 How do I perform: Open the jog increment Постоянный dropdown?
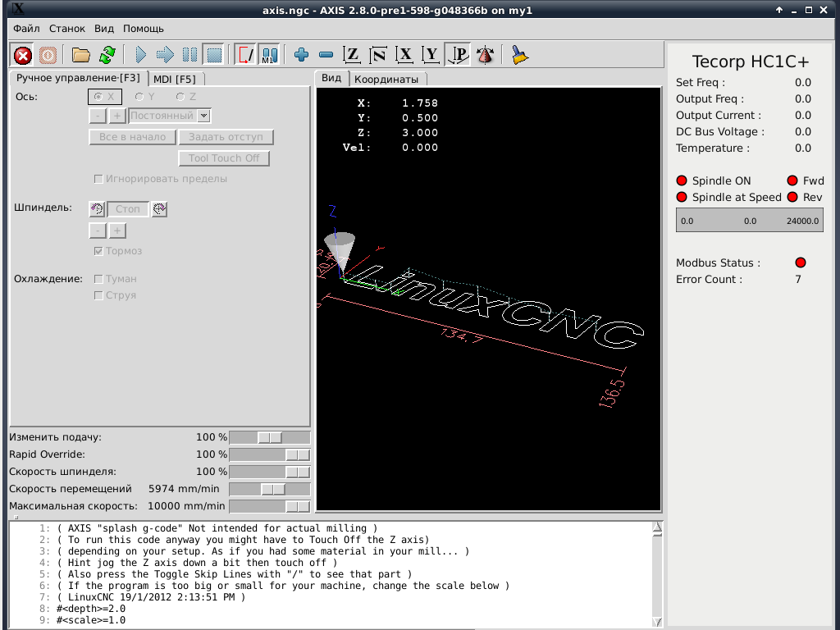[x=204, y=116]
